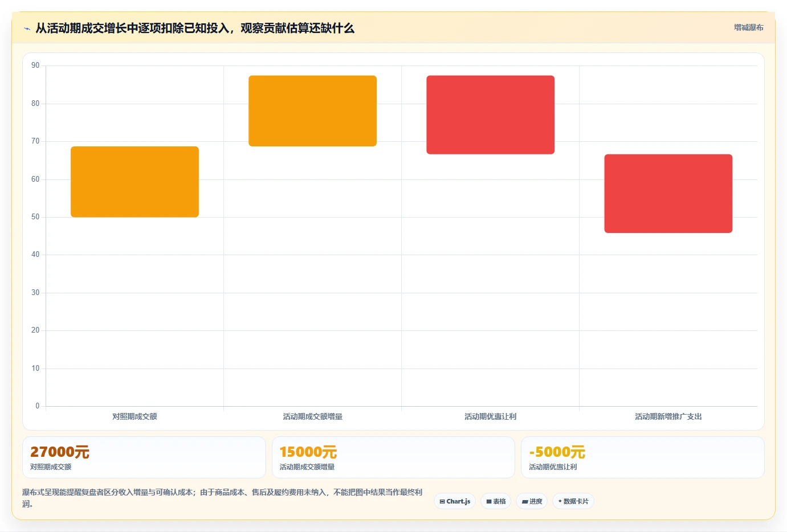Click the 数据卡片 chip

(573, 501)
